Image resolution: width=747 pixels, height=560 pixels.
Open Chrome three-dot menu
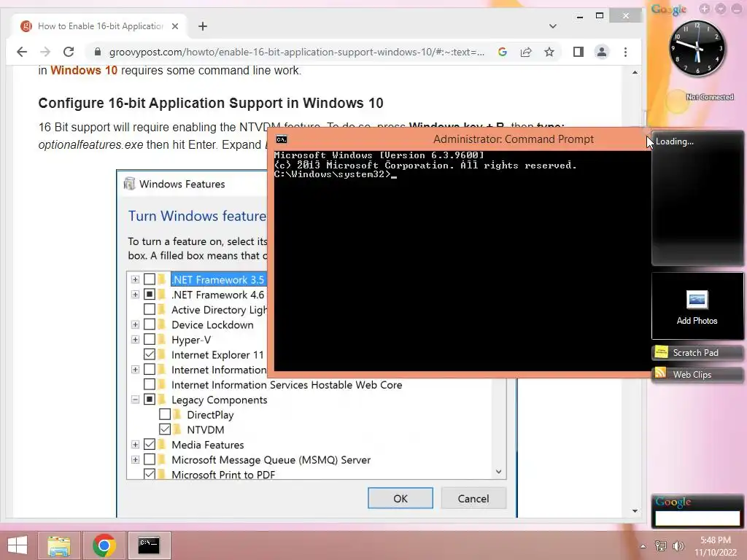(x=625, y=52)
